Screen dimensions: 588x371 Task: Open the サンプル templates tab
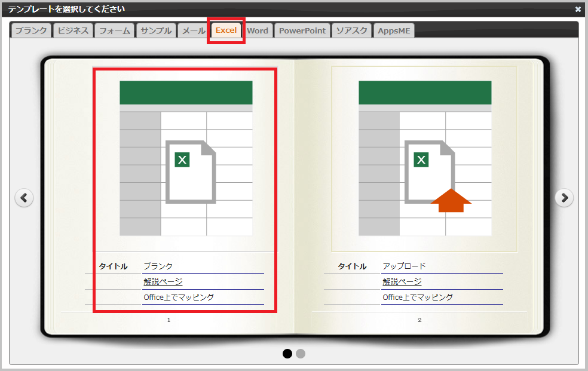click(155, 30)
